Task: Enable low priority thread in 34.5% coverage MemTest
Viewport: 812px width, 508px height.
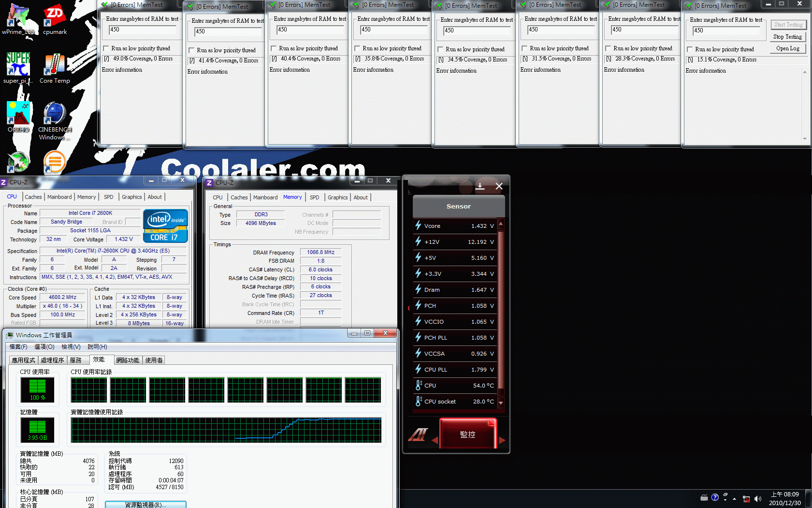Action: point(441,49)
